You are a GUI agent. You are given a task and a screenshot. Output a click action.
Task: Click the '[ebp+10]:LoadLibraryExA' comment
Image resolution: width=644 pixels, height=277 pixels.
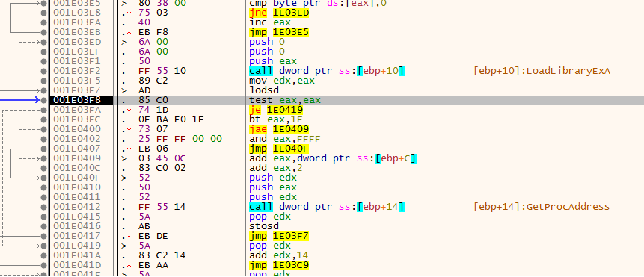542,71
